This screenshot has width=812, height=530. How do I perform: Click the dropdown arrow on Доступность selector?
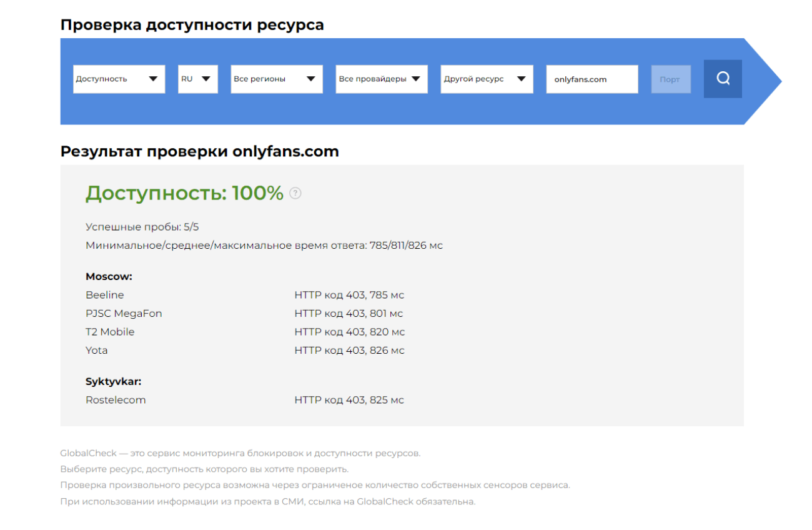(154, 79)
